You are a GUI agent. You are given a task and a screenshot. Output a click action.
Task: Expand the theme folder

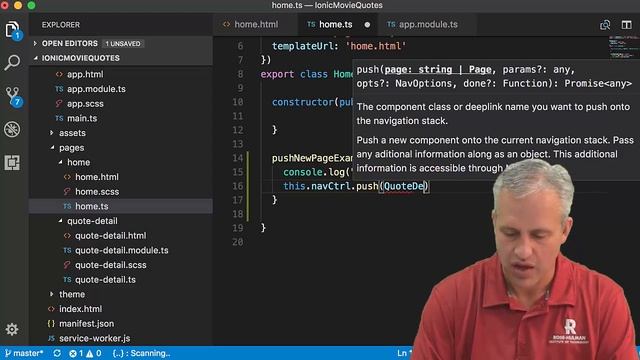[x=72, y=294]
